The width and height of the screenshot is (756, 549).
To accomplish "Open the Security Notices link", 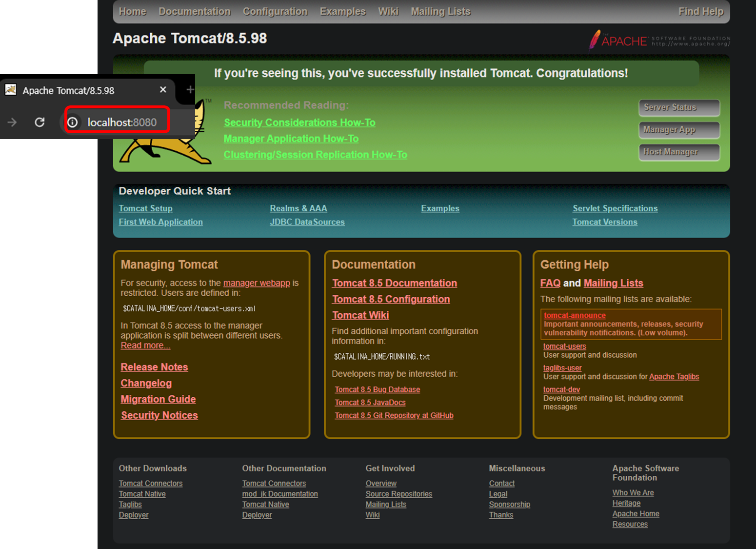I will (x=159, y=415).
